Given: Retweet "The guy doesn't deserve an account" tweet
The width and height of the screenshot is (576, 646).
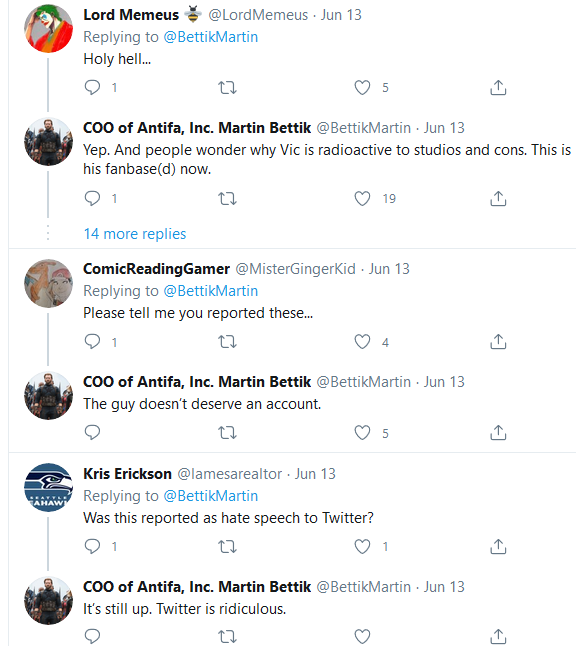Looking at the screenshot, I should click(227, 433).
